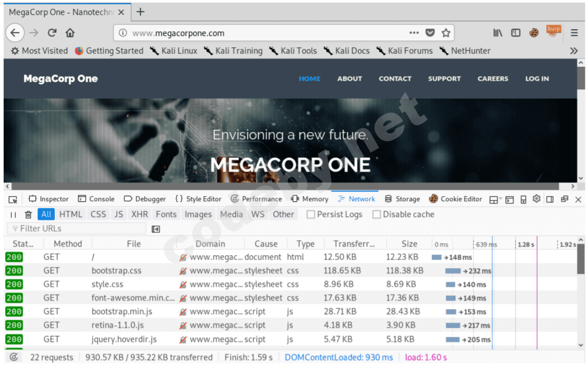Open the Kali Docs bookmark

pos(347,51)
